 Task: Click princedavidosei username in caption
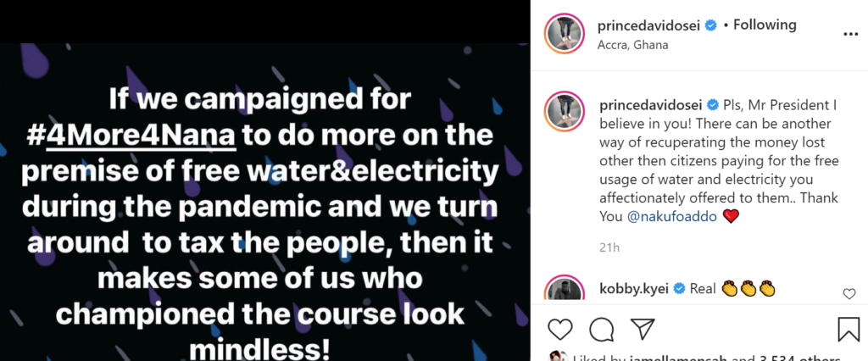click(x=650, y=104)
